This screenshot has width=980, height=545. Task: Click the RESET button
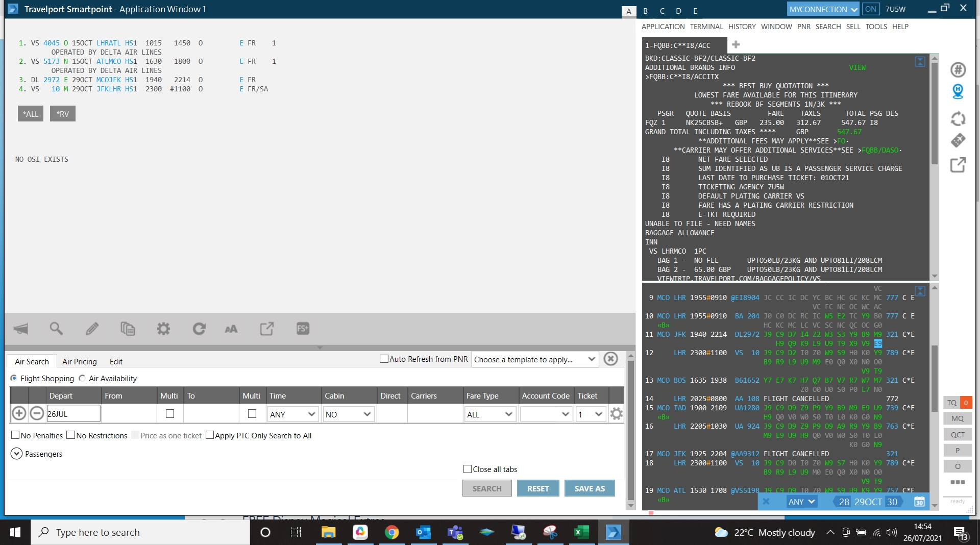[x=538, y=488]
